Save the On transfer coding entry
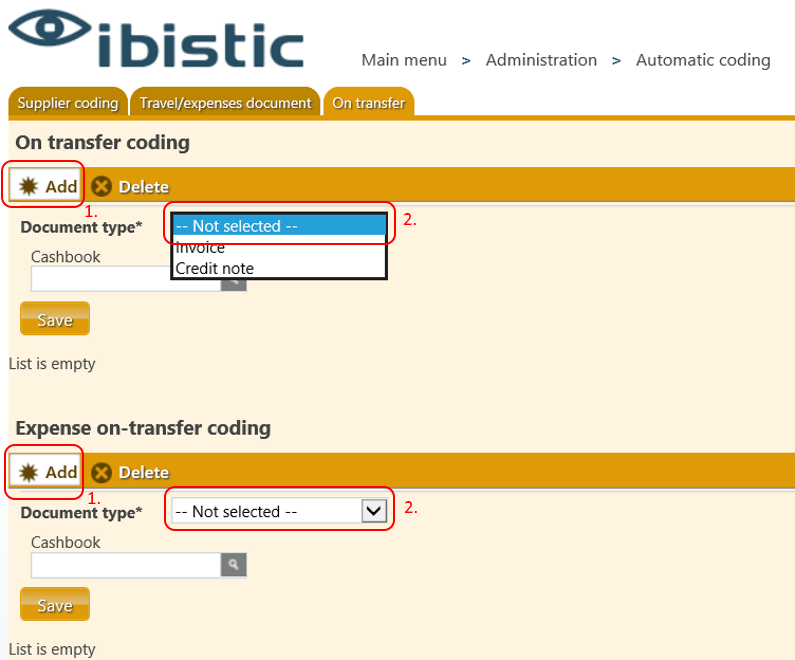The image size is (795, 660). click(x=55, y=319)
